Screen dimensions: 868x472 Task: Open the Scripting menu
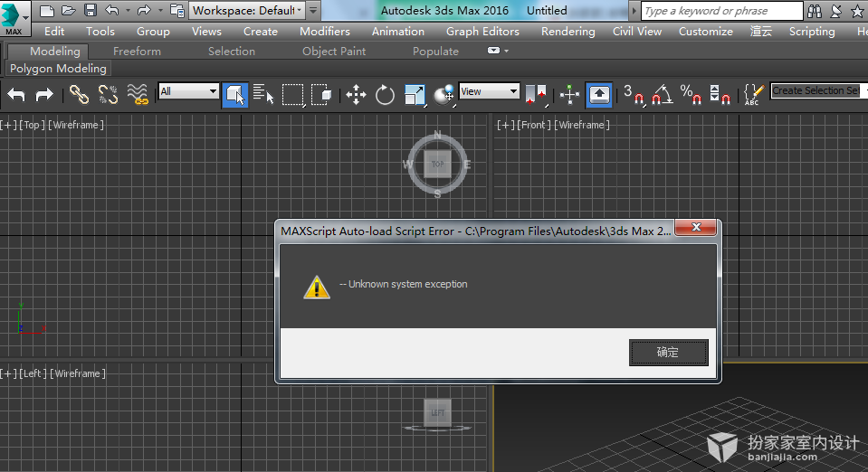click(x=812, y=32)
